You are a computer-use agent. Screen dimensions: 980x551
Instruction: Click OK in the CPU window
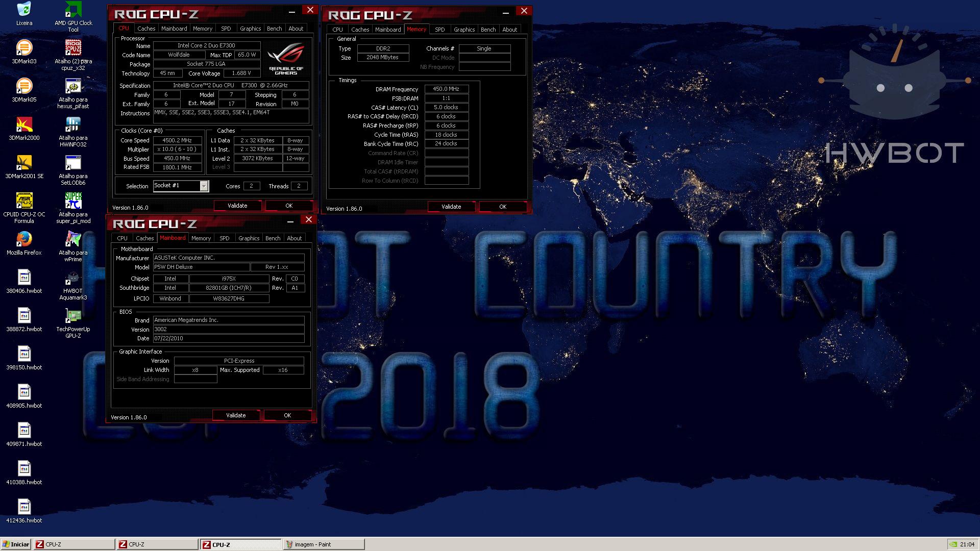[289, 206]
